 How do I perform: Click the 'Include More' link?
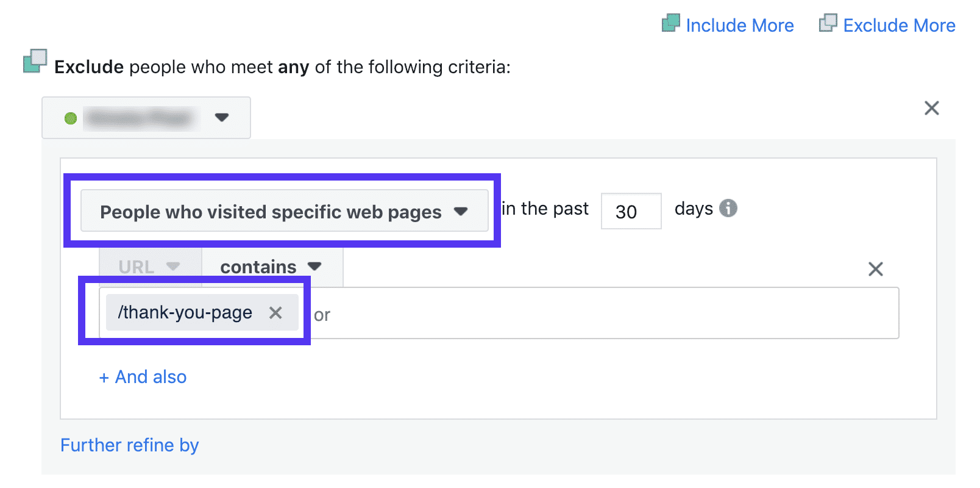click(740, 25)
